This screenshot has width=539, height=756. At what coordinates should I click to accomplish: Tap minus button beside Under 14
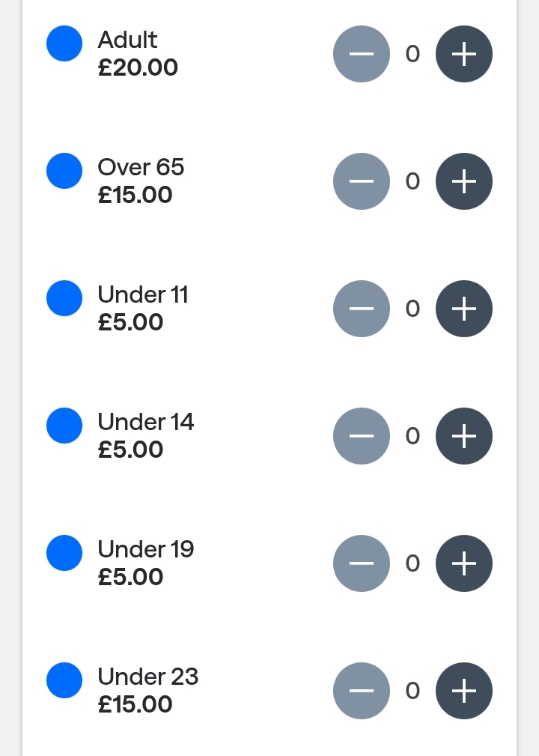(362, 436)
